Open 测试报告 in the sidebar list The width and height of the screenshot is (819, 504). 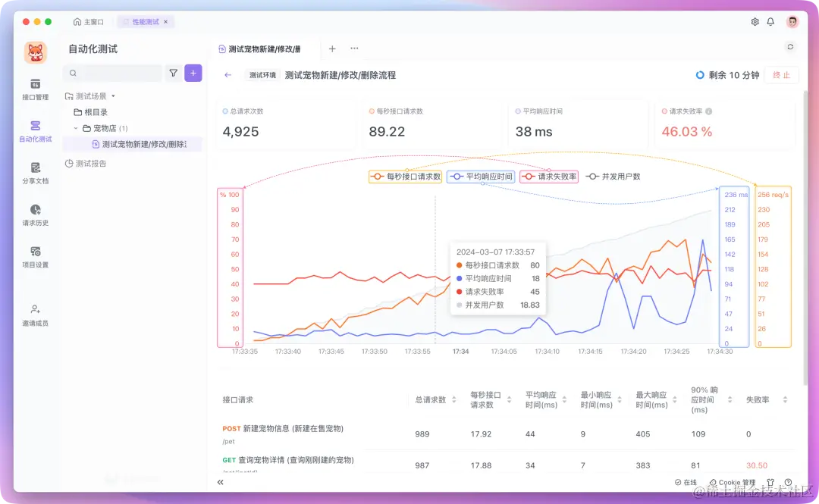(x=86, y=164)
